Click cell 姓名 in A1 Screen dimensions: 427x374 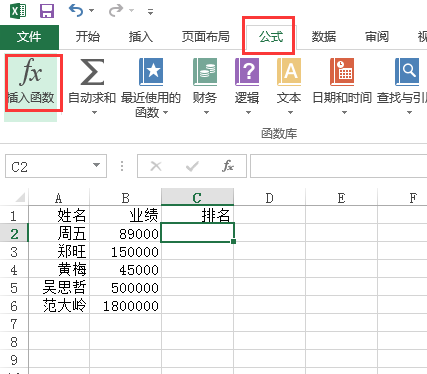59,215
